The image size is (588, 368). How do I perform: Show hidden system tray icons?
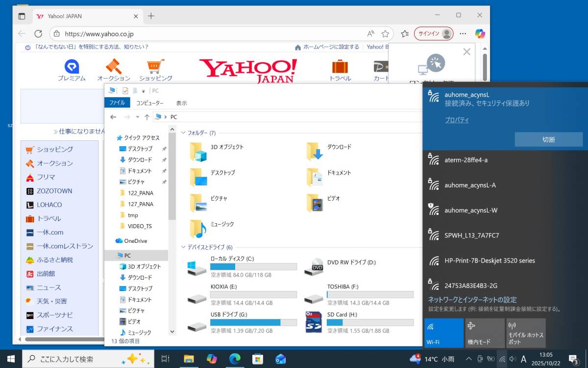tap(468, 359)
